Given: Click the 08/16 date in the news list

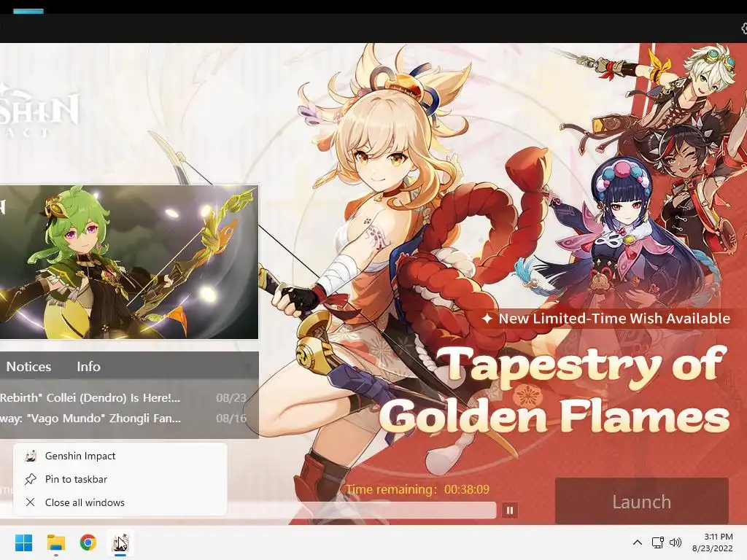Looking at the screenshot, I should (x=231, y=419).
